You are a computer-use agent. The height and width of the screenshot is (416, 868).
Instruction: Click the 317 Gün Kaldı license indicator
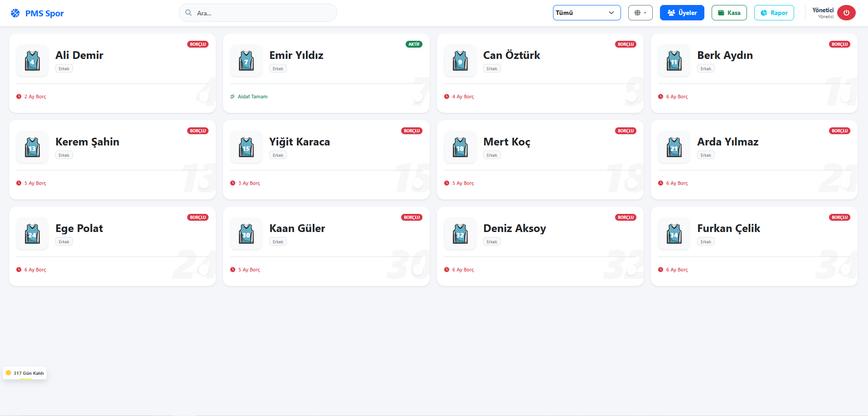(x=25, y=373)
